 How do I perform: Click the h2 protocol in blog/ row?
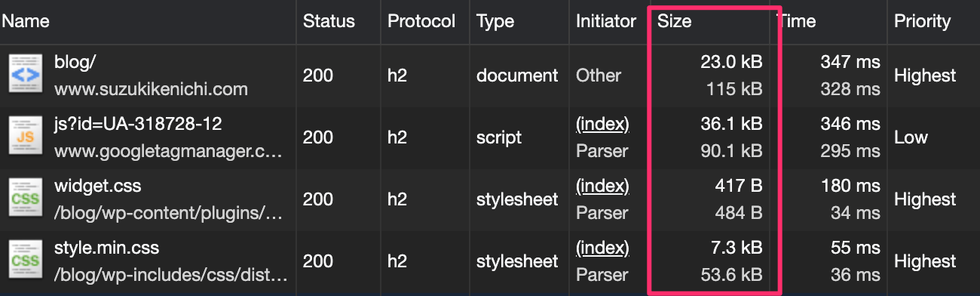click(x=398, y=76)
